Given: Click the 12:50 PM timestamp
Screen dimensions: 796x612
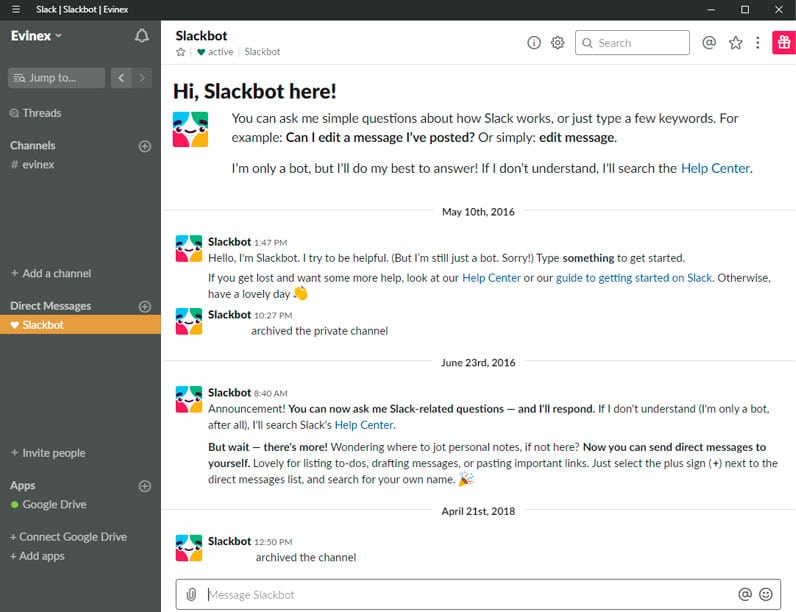Looking at the screenshot, I should tap(273, 542).
